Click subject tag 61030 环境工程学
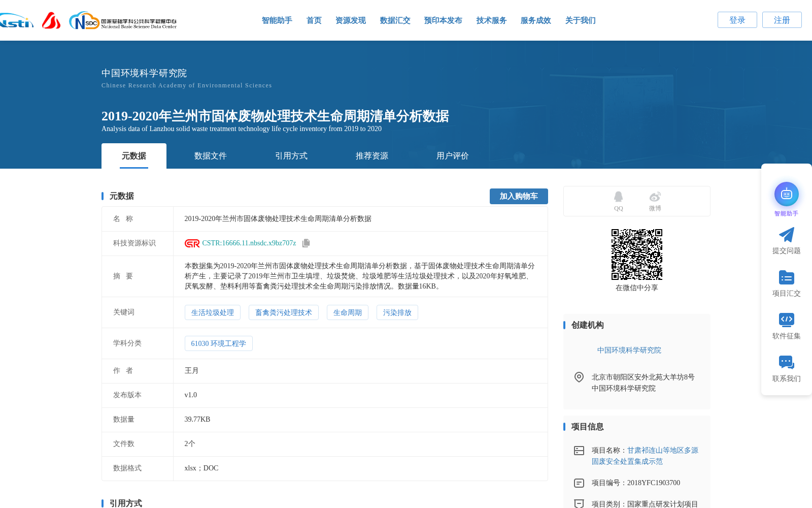This screenshot has height=508, width=812. (x=219, y=343)
